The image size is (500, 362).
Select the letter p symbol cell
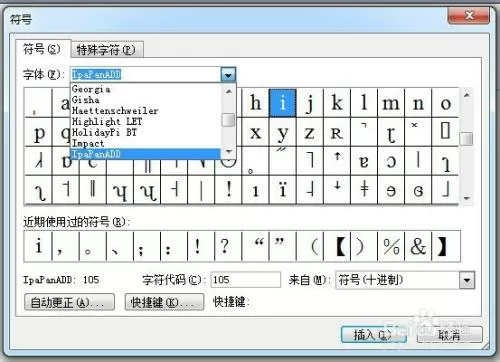tap(39, 132)
